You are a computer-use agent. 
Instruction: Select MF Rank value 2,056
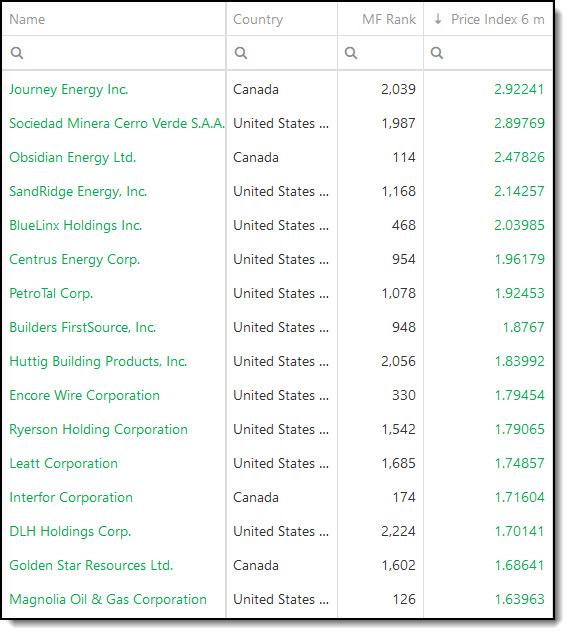(398, 362)
